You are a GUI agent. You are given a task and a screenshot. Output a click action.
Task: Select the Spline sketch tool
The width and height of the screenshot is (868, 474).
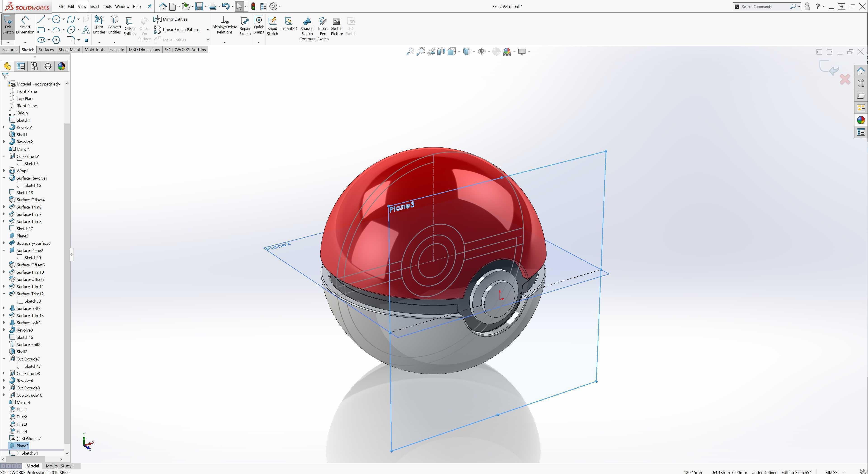pos(71,19)
